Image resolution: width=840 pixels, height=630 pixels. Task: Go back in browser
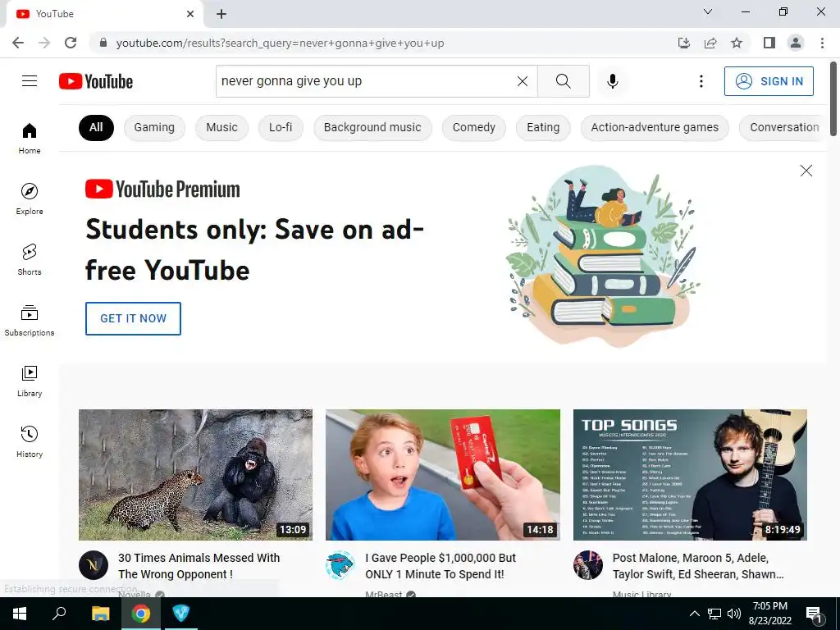pyautogui.click(x=18, y=43)
